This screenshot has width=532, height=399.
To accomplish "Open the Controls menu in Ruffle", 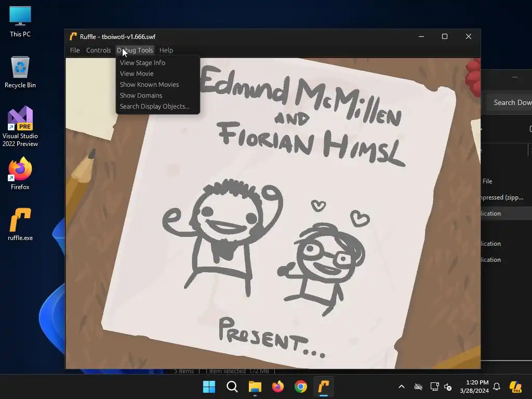I will click(x=98, y=50).
